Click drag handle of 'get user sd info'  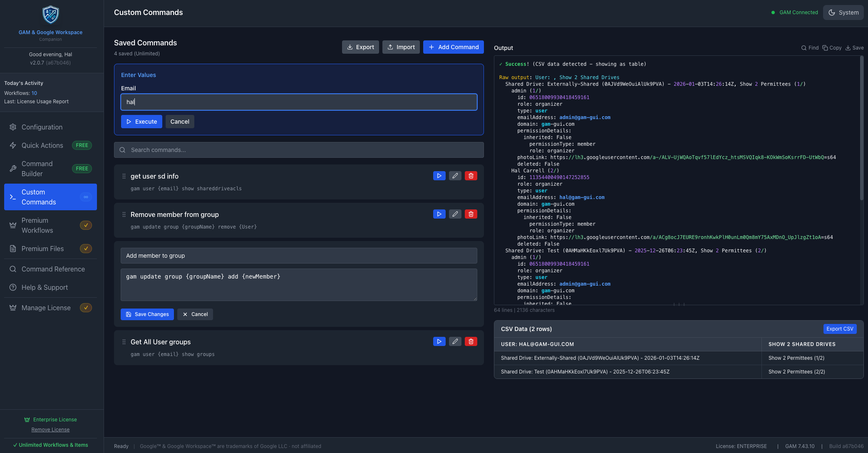point(124,176)
